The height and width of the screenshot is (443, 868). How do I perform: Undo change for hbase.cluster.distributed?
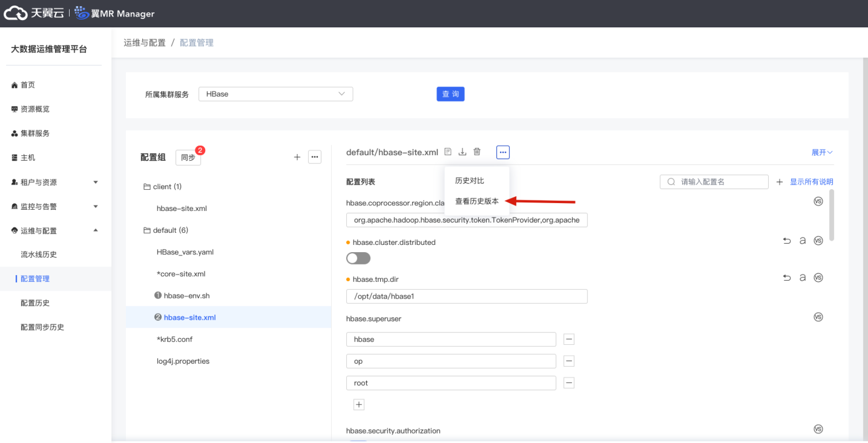tap(787, 241)
